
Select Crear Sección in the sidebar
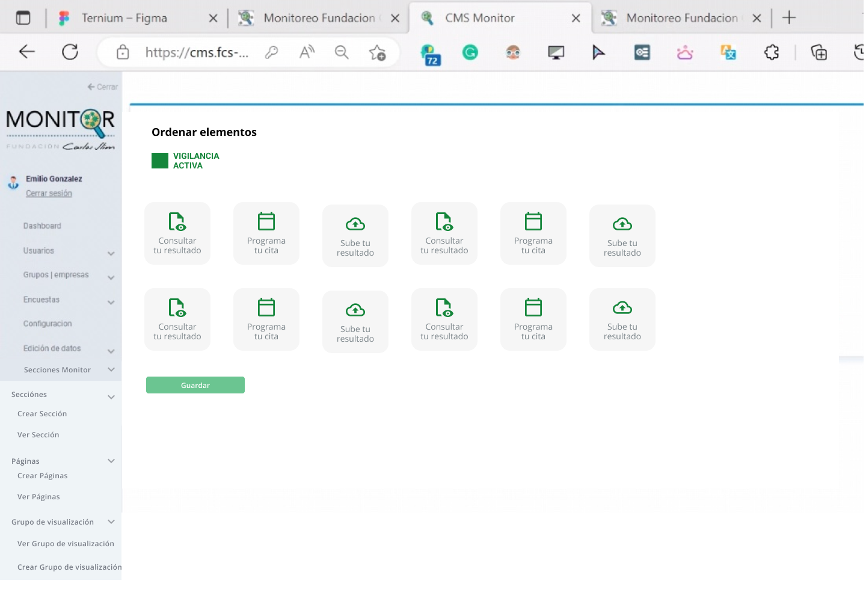point(42,414)
